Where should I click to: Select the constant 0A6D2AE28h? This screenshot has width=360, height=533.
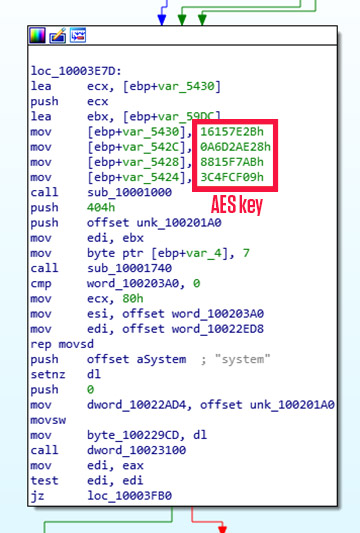pyautogui.click(x=235, y=147)
